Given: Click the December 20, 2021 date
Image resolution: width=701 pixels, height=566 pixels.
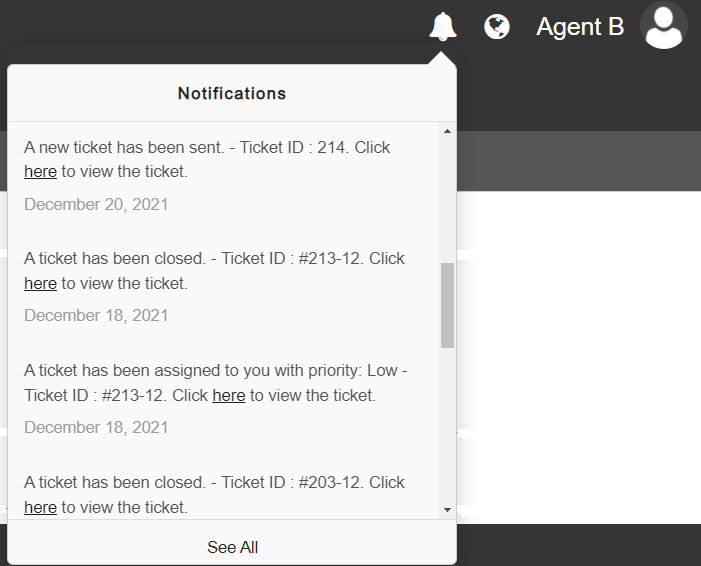Looking at the screenshot, I should click(96, 204).
